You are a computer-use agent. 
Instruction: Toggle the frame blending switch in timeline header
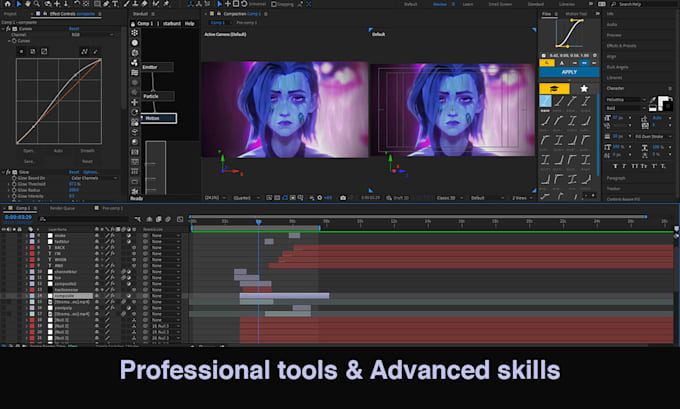click(159, 219)
